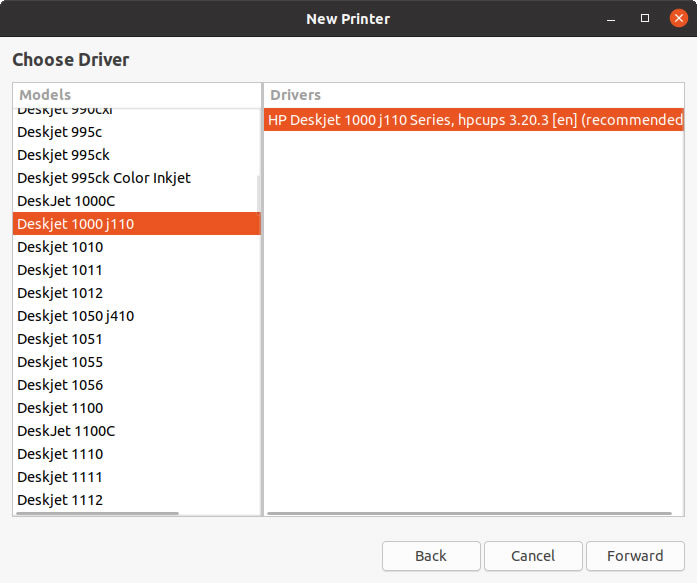
Task: Select DeskJet 1100C model
Action: pos(136,431)
